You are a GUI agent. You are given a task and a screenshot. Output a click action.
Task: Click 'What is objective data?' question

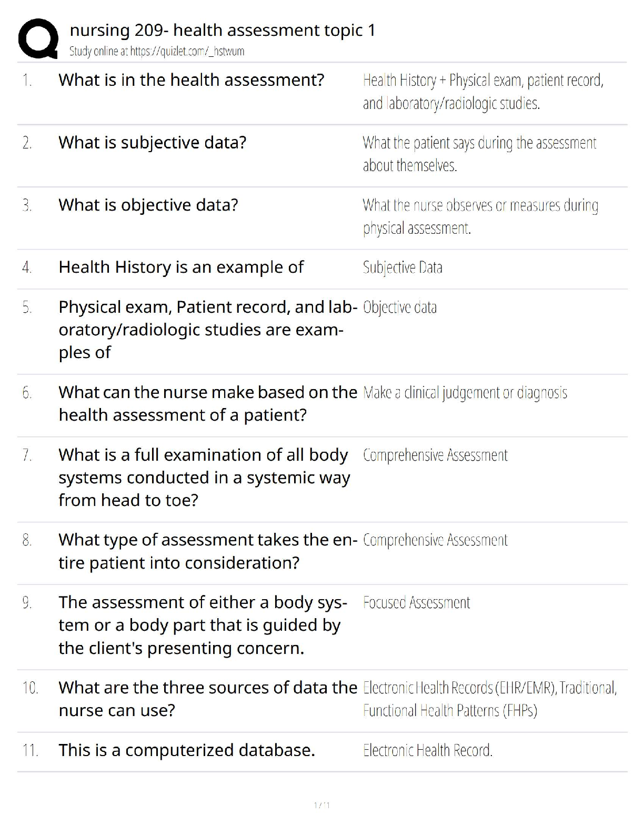[148, 205]
